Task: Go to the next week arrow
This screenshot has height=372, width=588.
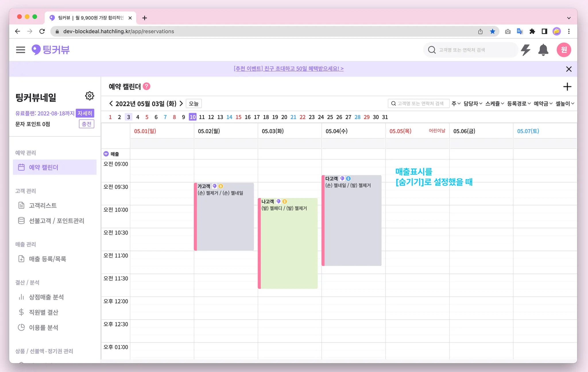Action: point(181,104)
